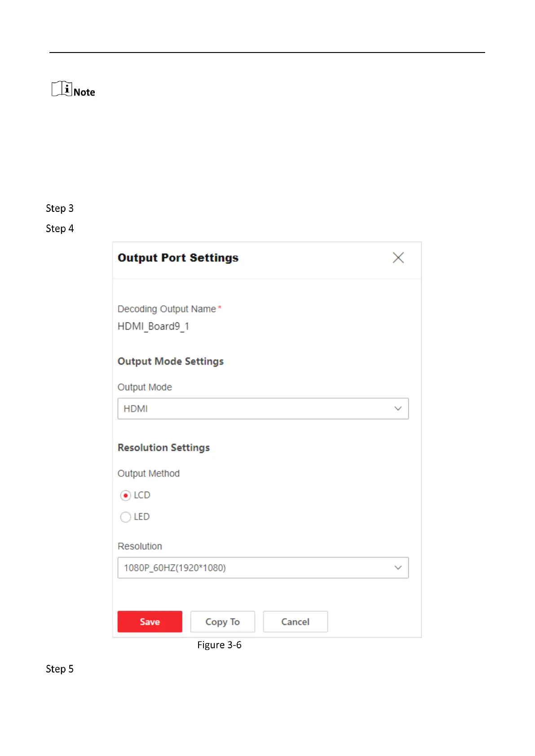535x756 pixels.
Task: Click the Resolution Settings heading
Action: click(x=164, y=448)
